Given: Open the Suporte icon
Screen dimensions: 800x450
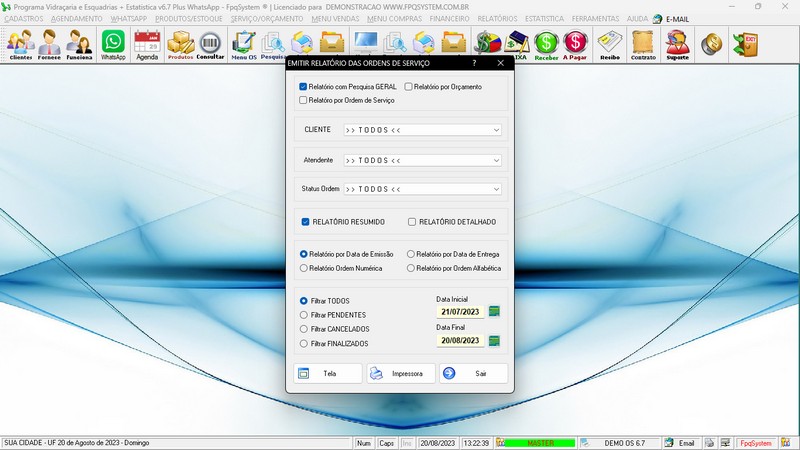Looking at the screenshot, I should 677,44.
